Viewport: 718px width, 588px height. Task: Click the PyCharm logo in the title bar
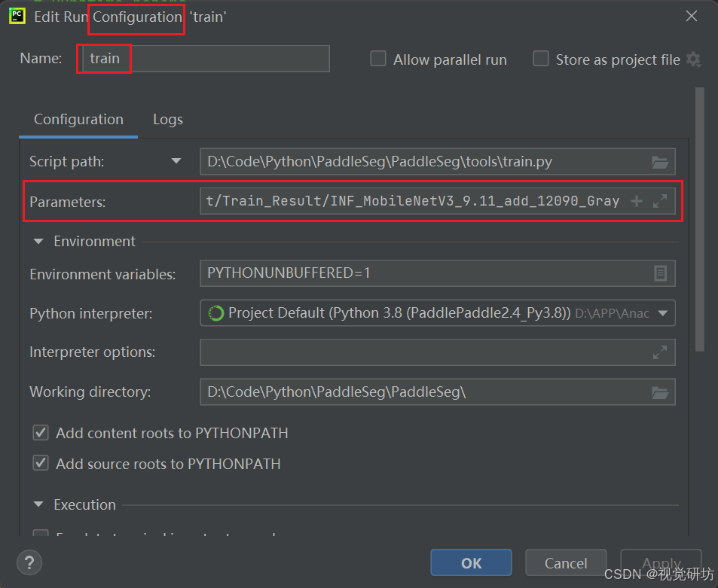(17, 15)
